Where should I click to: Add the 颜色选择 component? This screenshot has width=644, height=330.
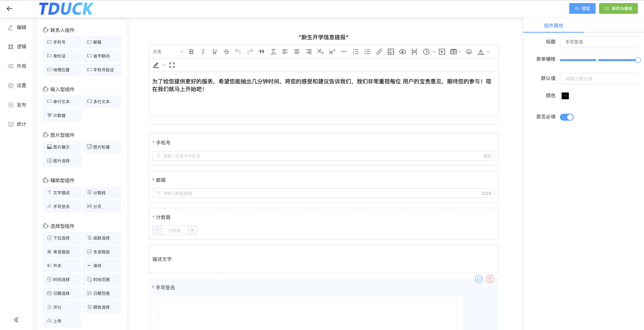(102, 307)
